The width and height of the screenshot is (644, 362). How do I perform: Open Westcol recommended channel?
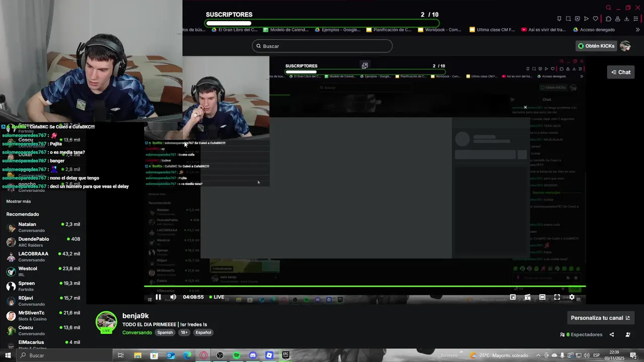point(43,271)
